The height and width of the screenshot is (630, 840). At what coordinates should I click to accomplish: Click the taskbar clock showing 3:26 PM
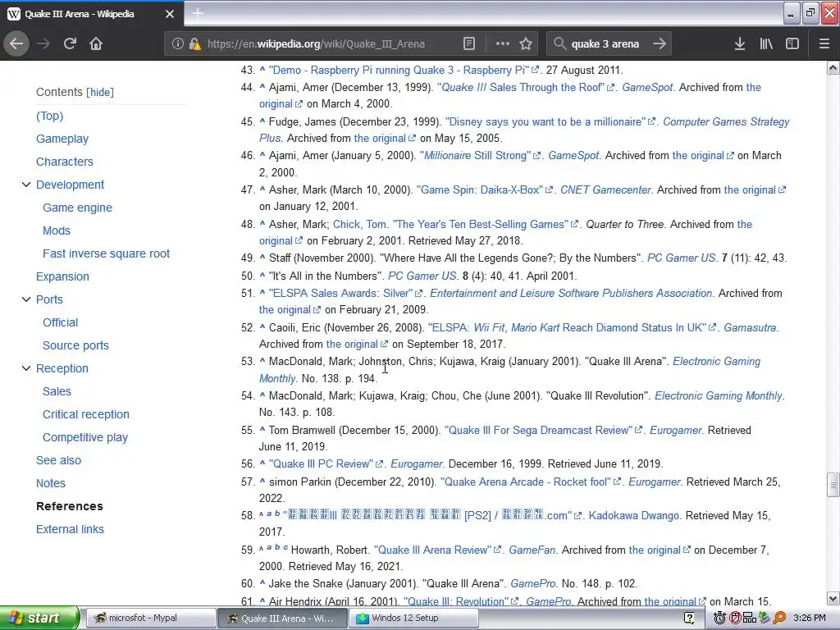(x=810, y=618)
